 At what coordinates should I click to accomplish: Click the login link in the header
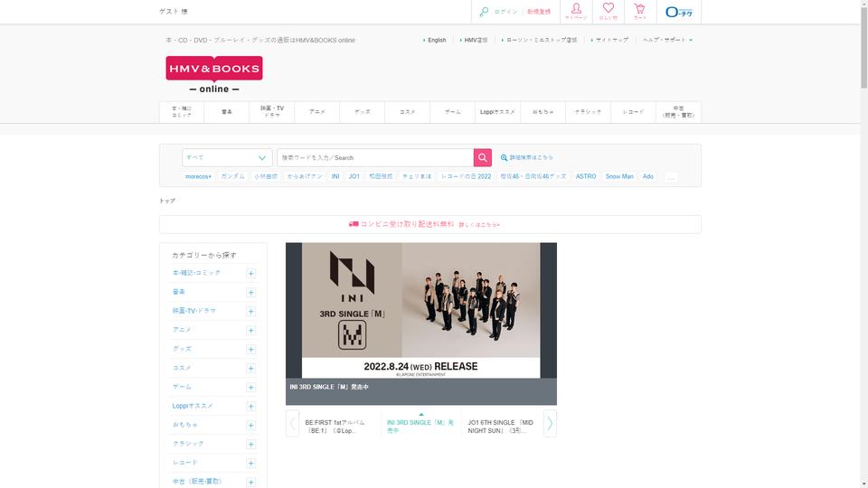point(506,12)
